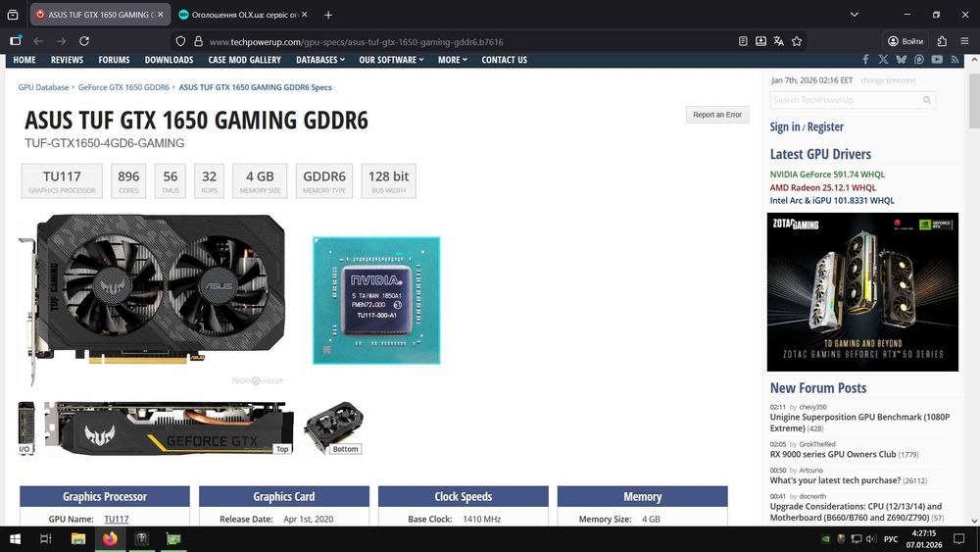Open TechPowerUp Bluesky butterfly icon
The width and height of the screenshot is (980, 552).
pyautogui.click(x=901, y=60)
